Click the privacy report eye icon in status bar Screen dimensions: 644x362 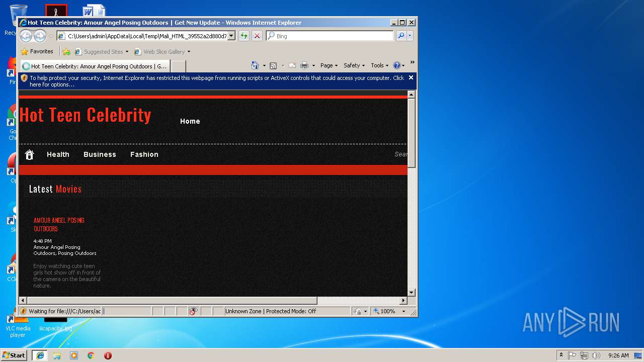[x=193, y=311]
